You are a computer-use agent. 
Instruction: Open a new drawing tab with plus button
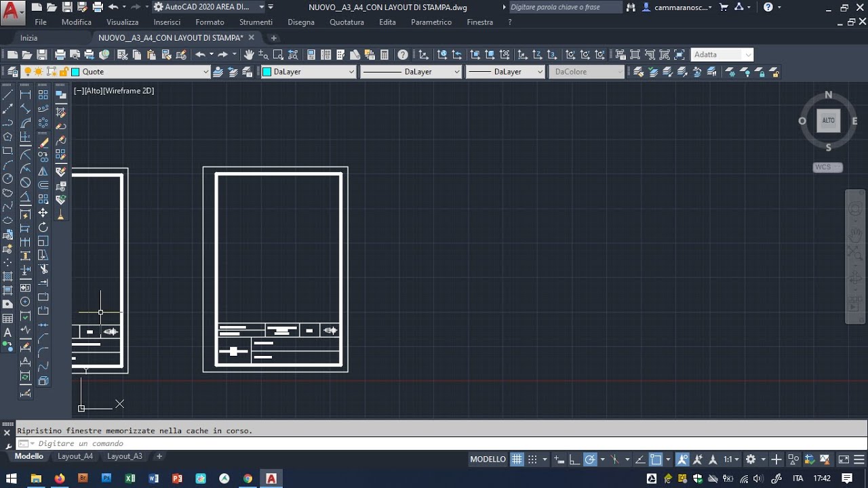point(274,38)
